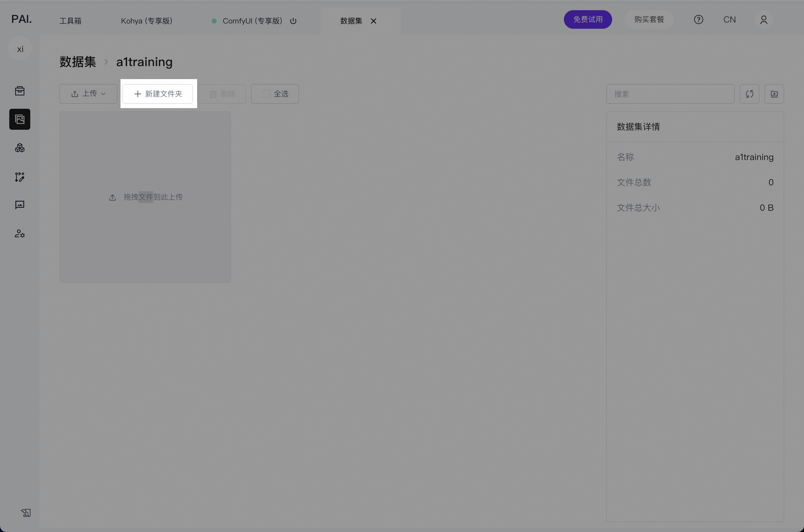The height and width of the screenshot is (532, 804).
Task: Open the models cubes icon in sidebar
Action: [20, 148]
